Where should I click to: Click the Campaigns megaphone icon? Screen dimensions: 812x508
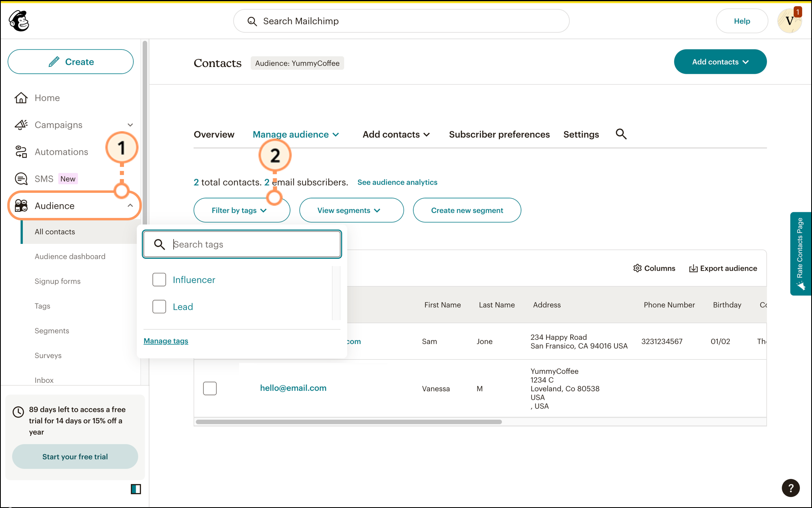point(21,125)
